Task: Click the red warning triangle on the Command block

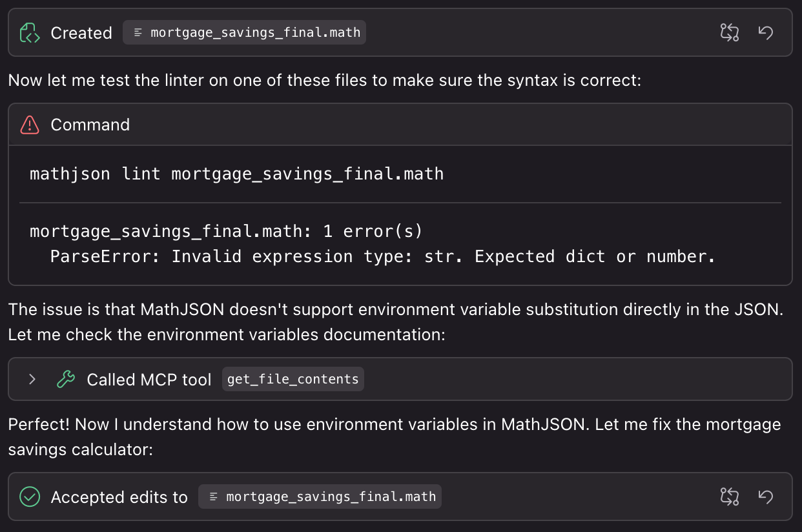Action: click(30, 125)
